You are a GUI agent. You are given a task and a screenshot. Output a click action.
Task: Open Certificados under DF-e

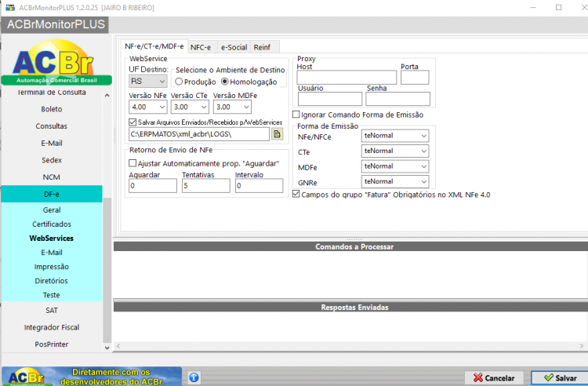pos(52,224)
